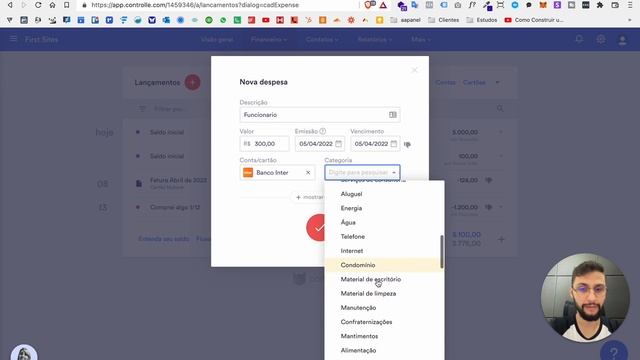Image resolution: width=640 pixels, height=360 pixels.
Task: Open the Estudos bookmark folder
Action: 482,20
